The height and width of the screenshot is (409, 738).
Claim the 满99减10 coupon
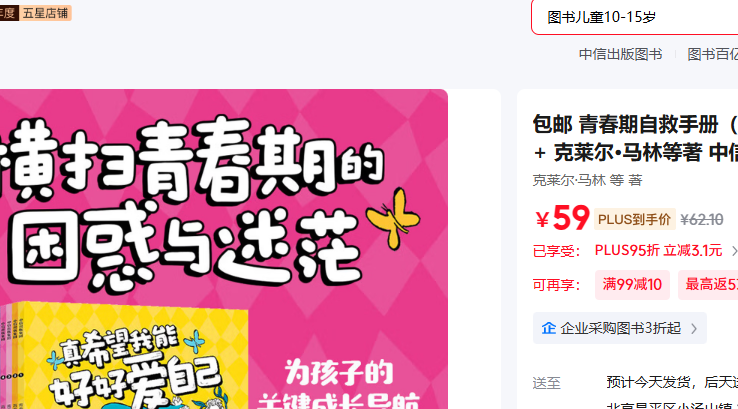tap(632, 285)
